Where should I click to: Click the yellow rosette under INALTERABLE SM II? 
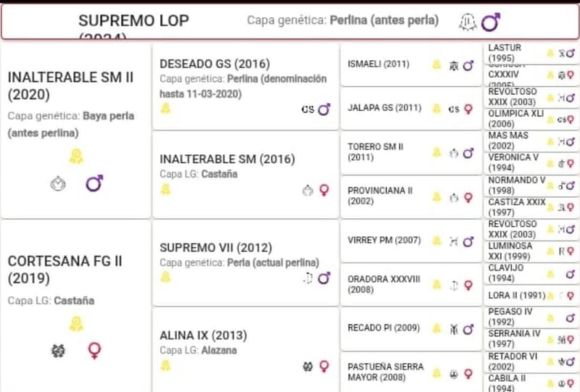(x=76, y=156)
